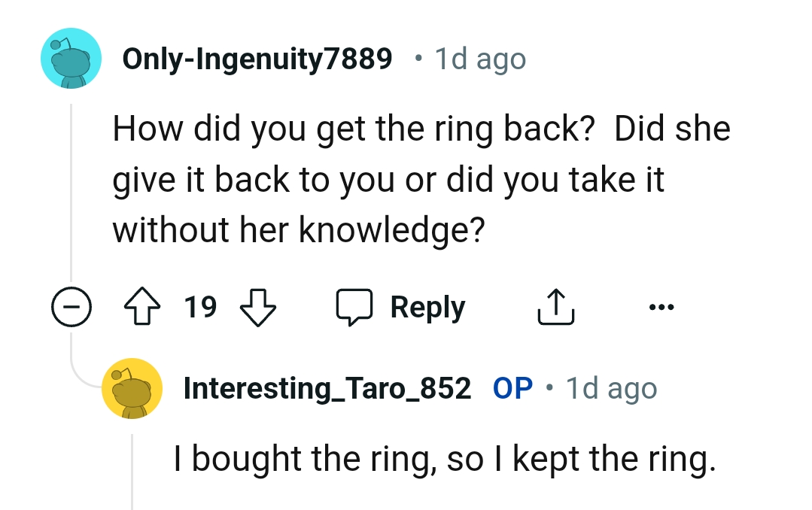The image size is (812, 510).
Task: Click the vote count showing 19
Action: pyautogui.click(x=200, y=306)
